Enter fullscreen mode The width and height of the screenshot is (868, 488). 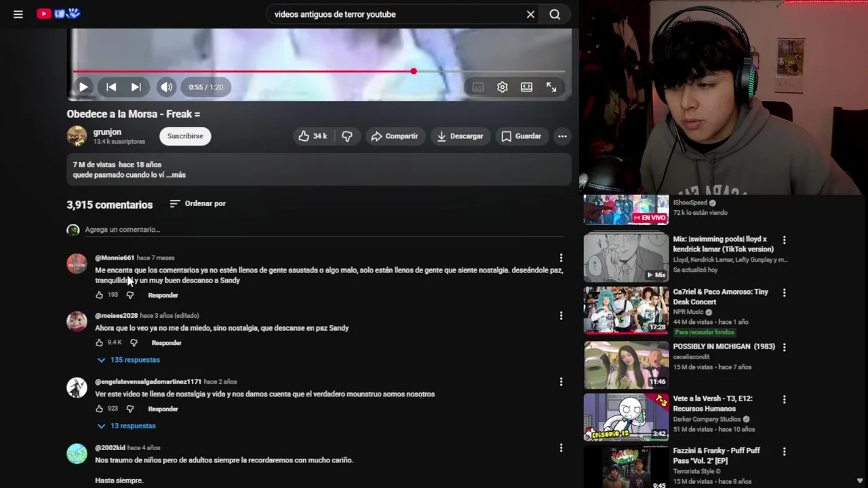pos(551,87)
